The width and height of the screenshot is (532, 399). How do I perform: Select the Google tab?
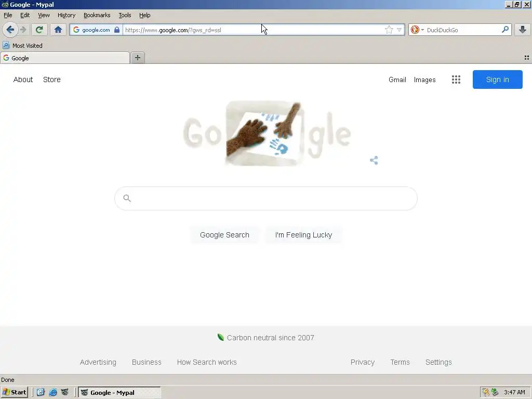pyautogui.click(x=65, y=58)
